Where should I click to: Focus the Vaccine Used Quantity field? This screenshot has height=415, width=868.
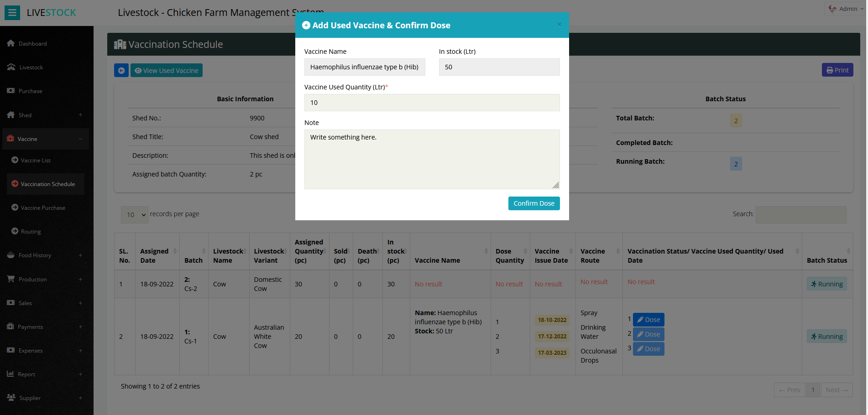coord(432,103)
